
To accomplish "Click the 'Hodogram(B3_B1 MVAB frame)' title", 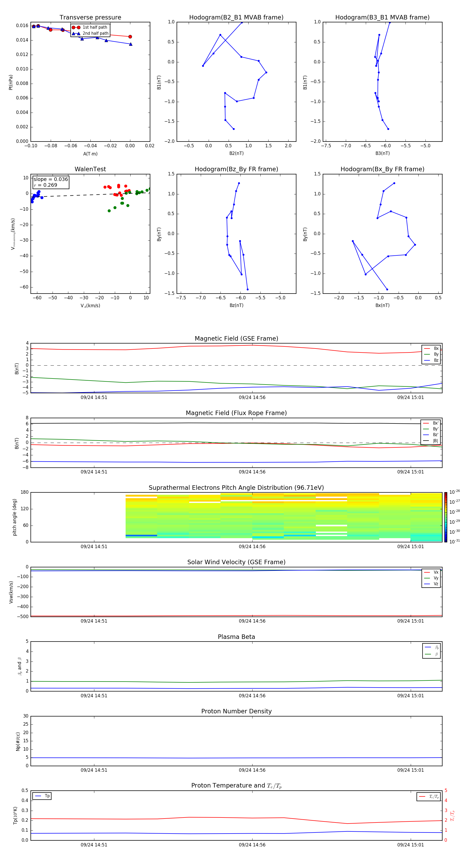I will [x=382, y=18].
